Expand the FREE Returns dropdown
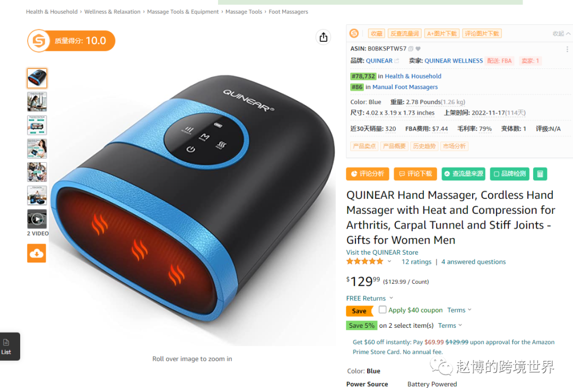Image resolution: width=573 pixels, height=392 pixels. coord(392,298)
